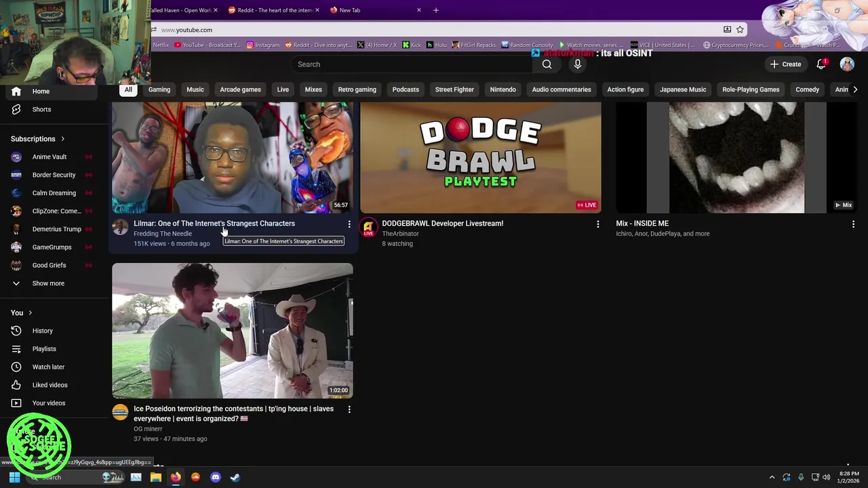Open Steam from the taskbar
The image size is (868, 488).
235,477
